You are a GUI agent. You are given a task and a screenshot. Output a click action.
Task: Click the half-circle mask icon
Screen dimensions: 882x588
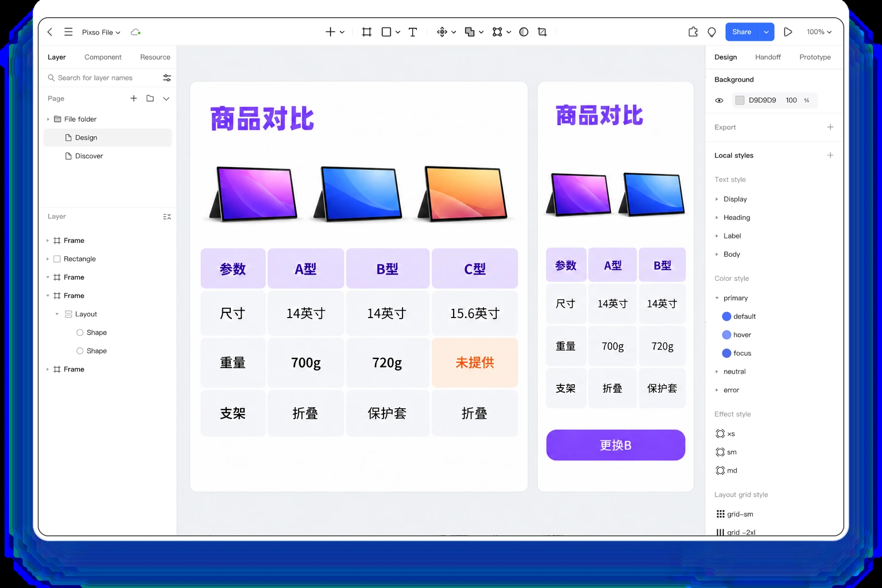pyautogui.click(x=524, y=32)
